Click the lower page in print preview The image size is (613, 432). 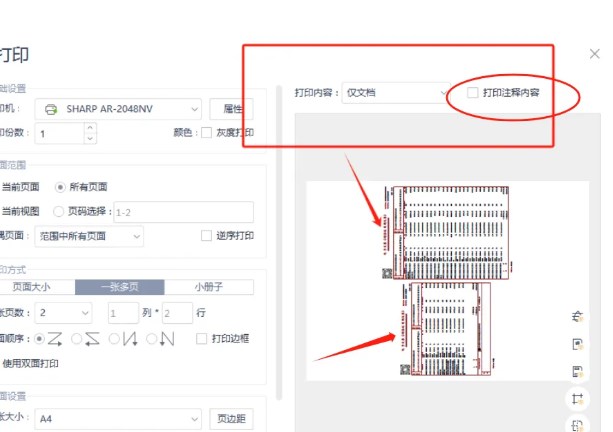point(446,329)
